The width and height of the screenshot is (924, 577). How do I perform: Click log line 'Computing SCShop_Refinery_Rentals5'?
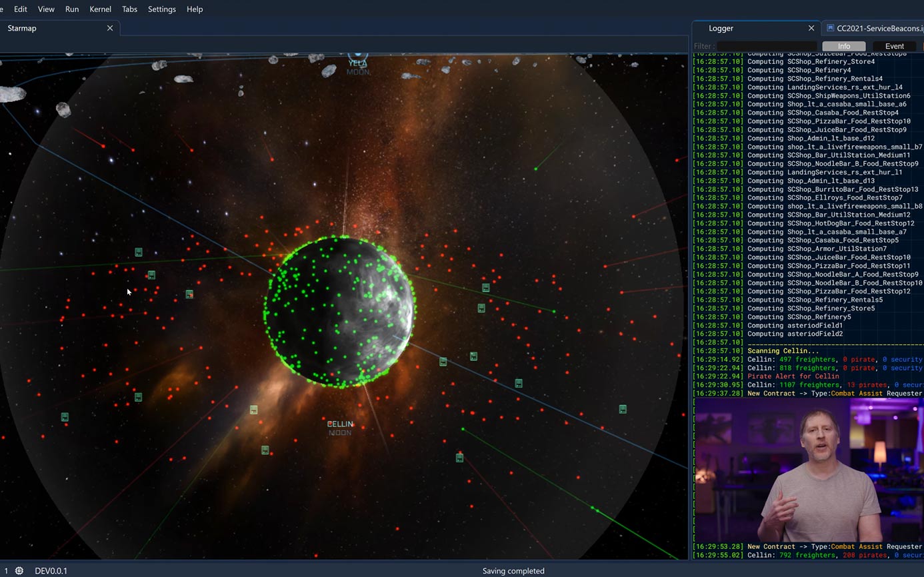pyautogui.click(x=815, y=300)
